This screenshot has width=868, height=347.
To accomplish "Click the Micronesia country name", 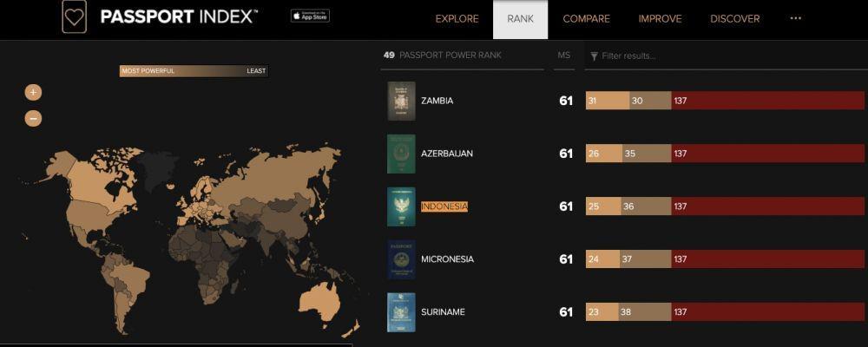I will (447, 259).
